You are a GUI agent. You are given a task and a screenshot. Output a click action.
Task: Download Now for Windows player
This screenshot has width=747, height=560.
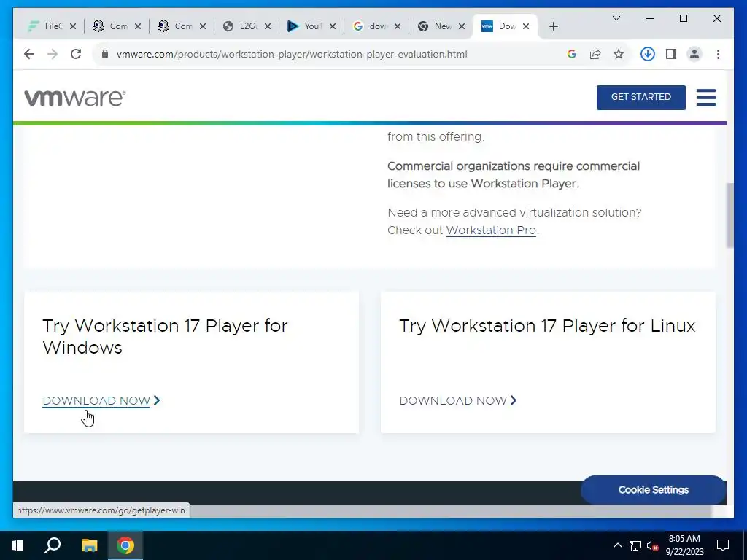pyautogui.click(x=101, y=401)
